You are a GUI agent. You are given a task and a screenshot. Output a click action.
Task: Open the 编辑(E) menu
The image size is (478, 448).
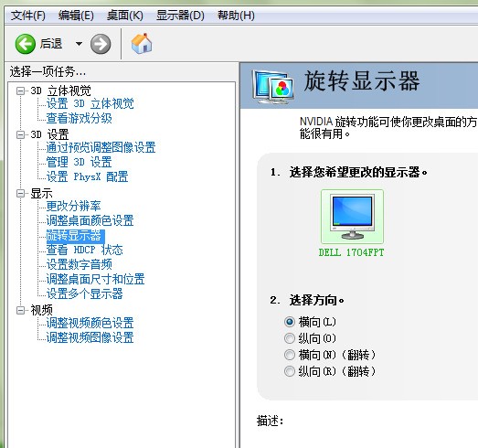pyautogui.click(x=76, y=16)
